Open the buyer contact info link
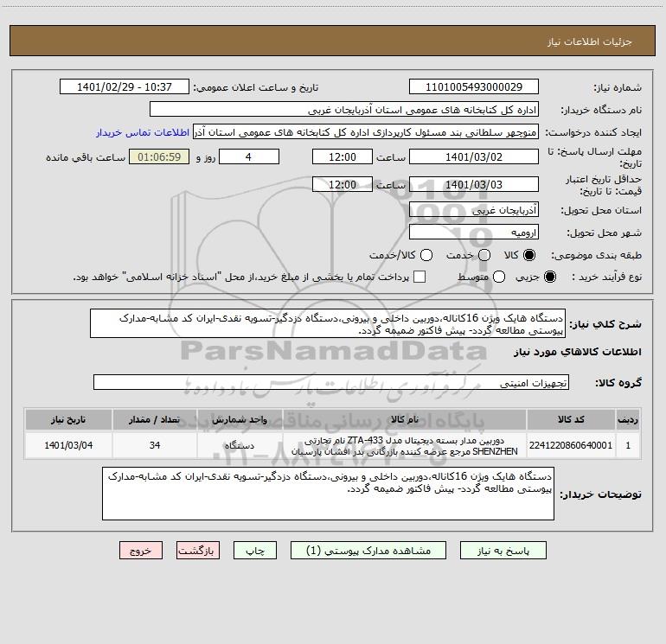 point(143,132)
